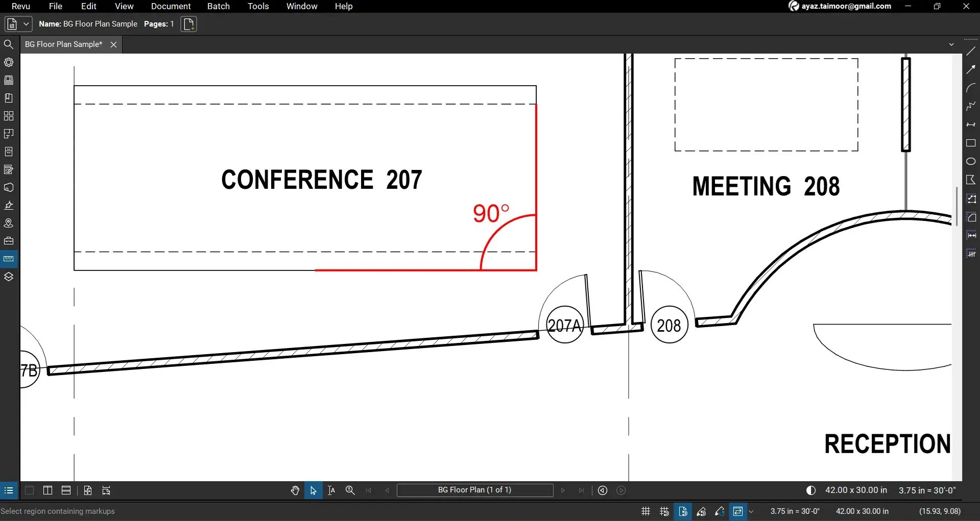Enable Split Horizontal view
Viewport: 980px width, 521px height.
coord(66,490)
